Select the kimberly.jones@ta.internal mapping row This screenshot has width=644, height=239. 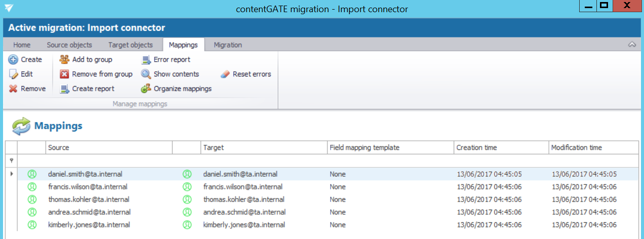[x=89, y=225]
